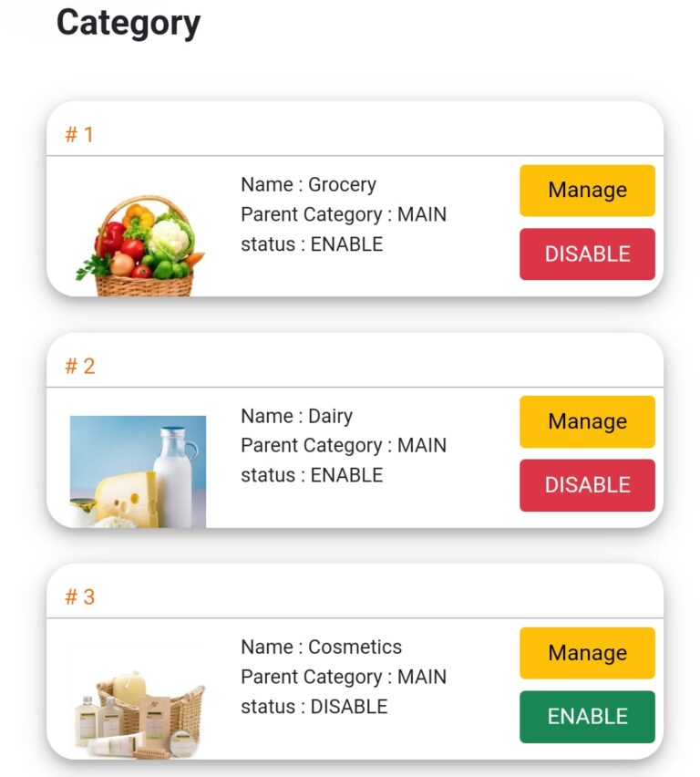Enable the Cosmetics category
700x777 pixels.
(587, 717)
